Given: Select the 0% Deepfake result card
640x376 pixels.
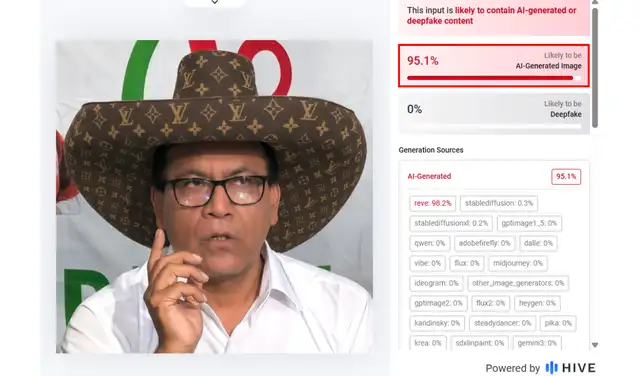Looking at the screenshot, I should click(494, 114).
